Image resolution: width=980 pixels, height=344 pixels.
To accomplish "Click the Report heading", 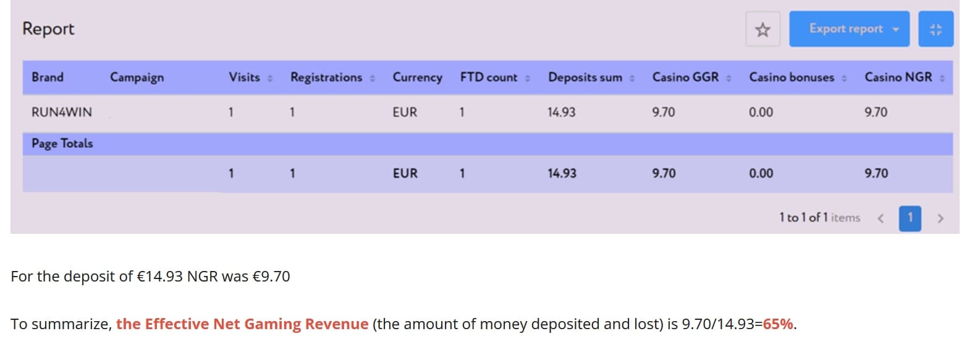I will pos(48,29).
